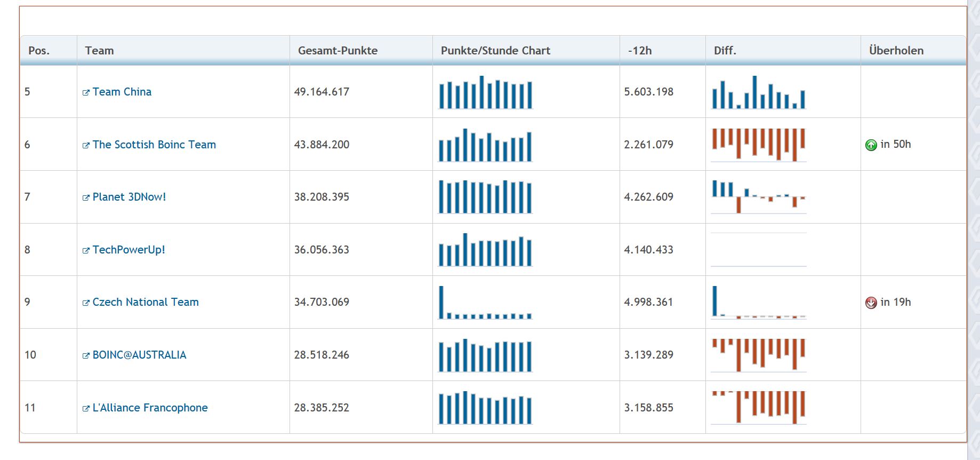Screen dimensions: 980x460
Task: Click L'Alliance Francophone points per hour chart
Action: (x=485, y=408)
